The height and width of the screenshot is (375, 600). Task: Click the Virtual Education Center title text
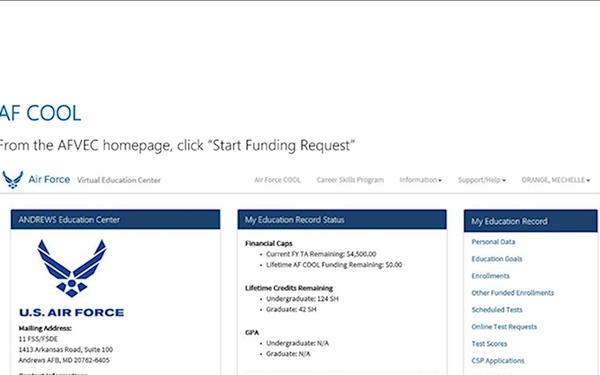(x=119, y=180)
